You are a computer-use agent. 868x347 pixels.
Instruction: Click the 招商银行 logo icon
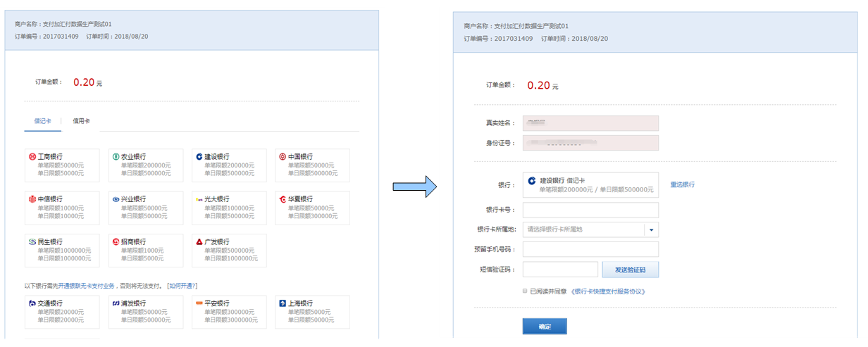pos(116,241)
